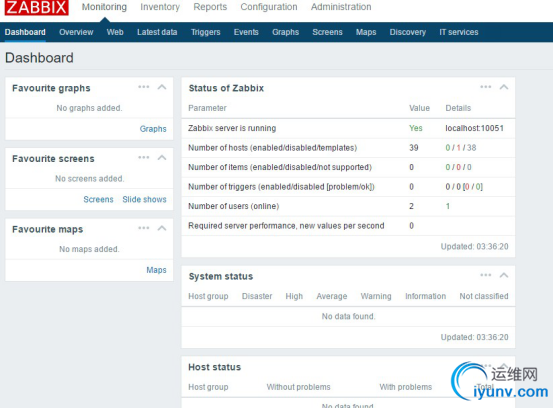Go to the IT services tab
The height and width of the screenshot is (408, 554).
(459, 32)
